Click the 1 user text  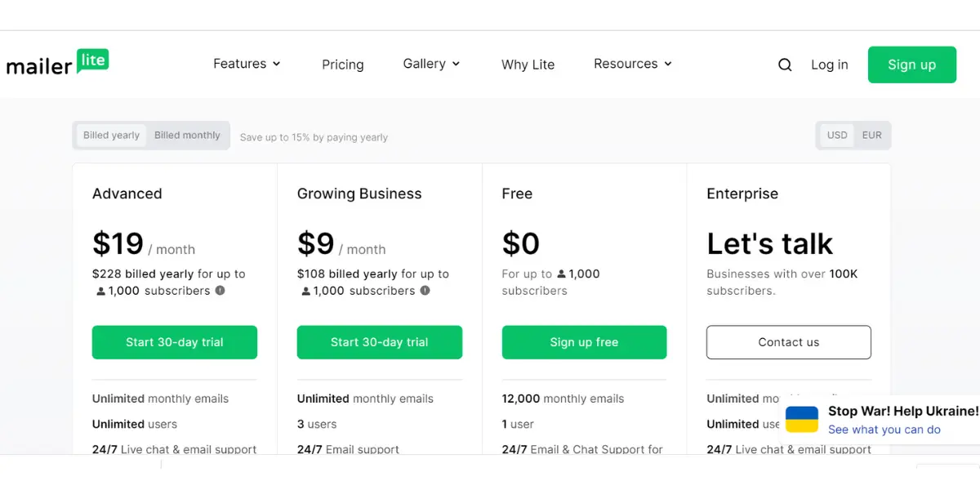518,424
